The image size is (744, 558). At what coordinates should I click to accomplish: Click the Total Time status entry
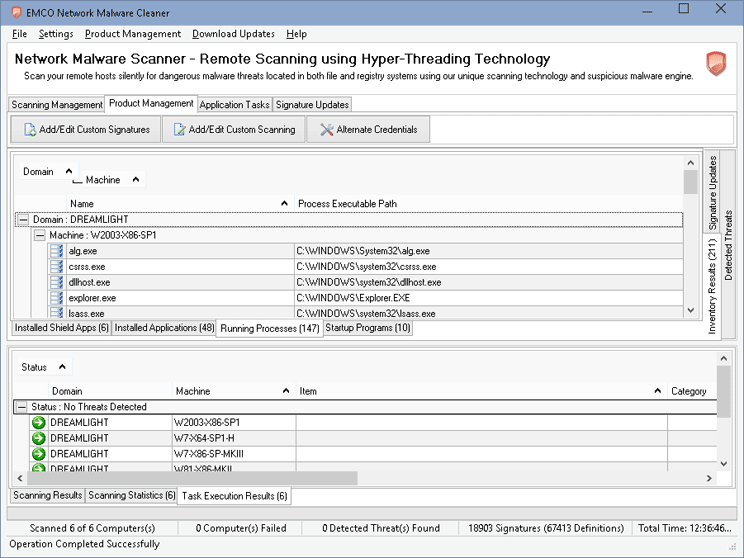point(685,528)
